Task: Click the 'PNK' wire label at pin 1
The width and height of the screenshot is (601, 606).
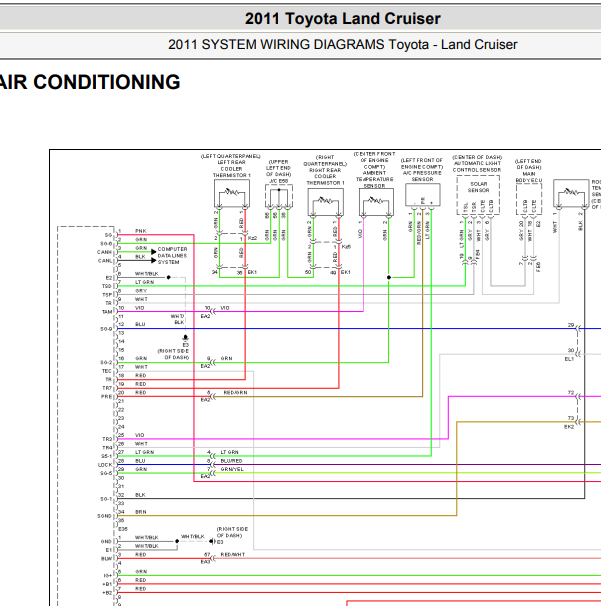Action: tap(141, 231)
